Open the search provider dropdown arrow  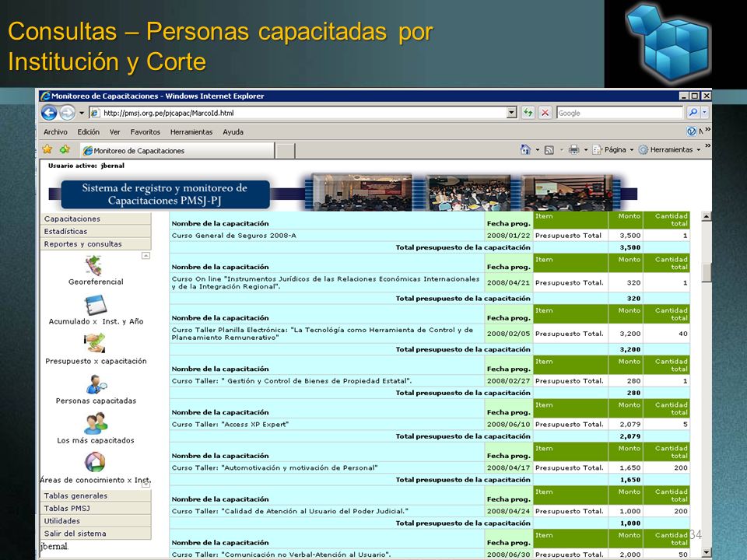coord(705,113)
